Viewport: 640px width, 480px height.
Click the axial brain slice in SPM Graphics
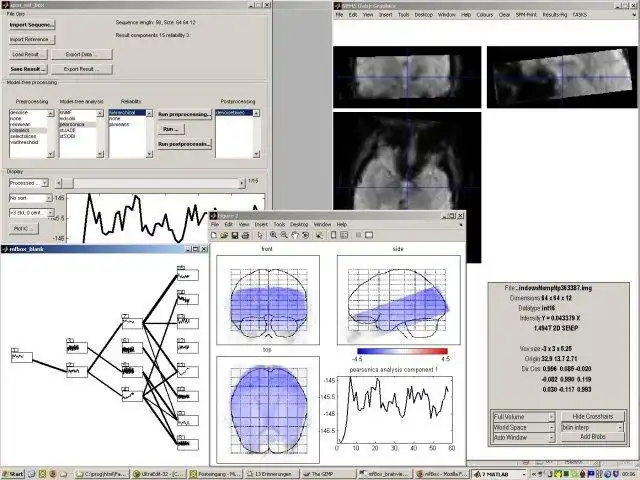pyautogui.click(x=407, y=187)
